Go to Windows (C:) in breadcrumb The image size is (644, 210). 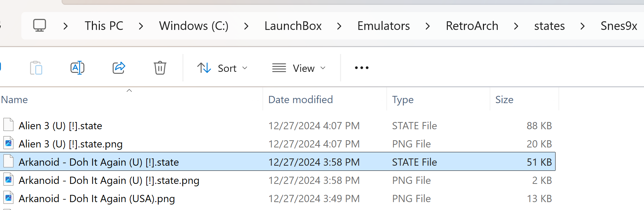pos(194,26)
